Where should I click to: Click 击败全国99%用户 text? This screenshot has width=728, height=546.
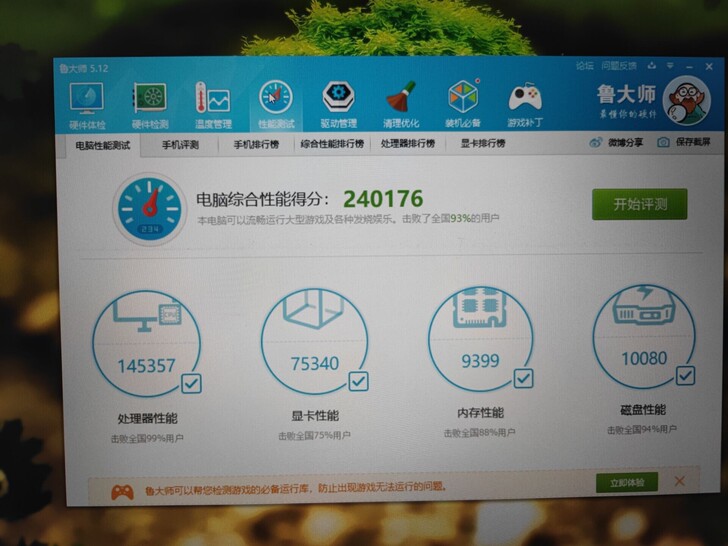147,438
